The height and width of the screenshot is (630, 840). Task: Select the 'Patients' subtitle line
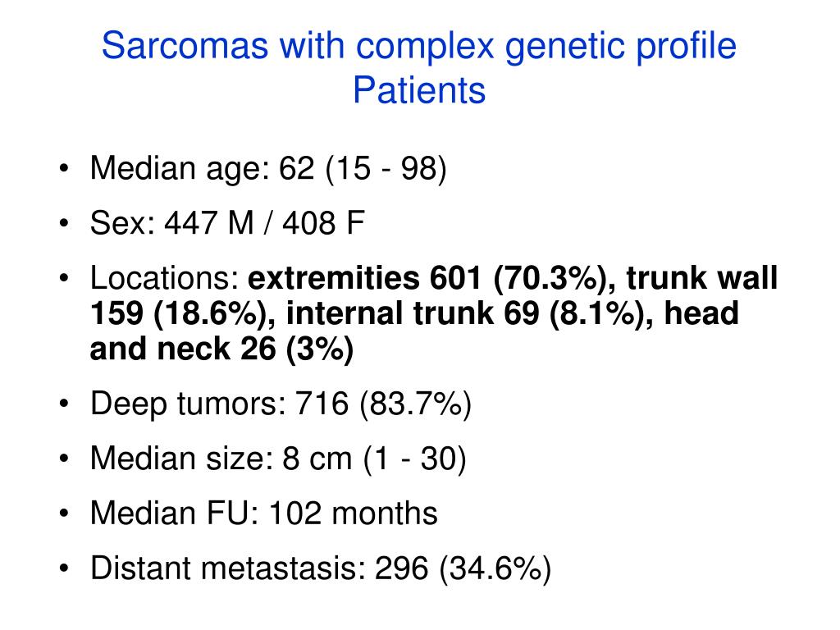419,89
